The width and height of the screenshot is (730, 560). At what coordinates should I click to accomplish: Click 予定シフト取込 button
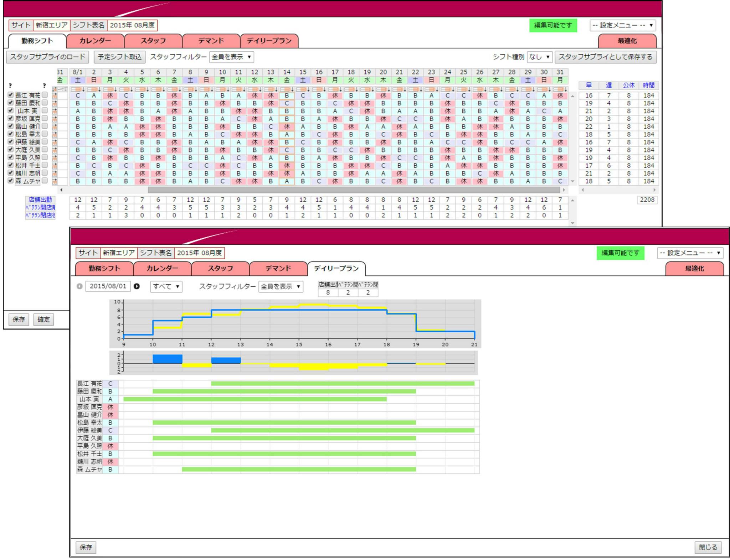coord(119,57)
